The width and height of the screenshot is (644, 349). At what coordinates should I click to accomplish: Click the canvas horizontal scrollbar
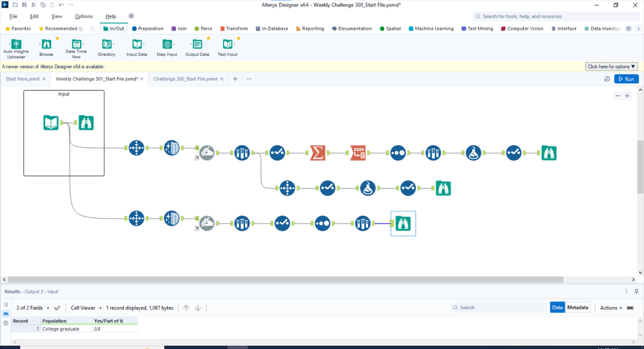tap(286, 279)
